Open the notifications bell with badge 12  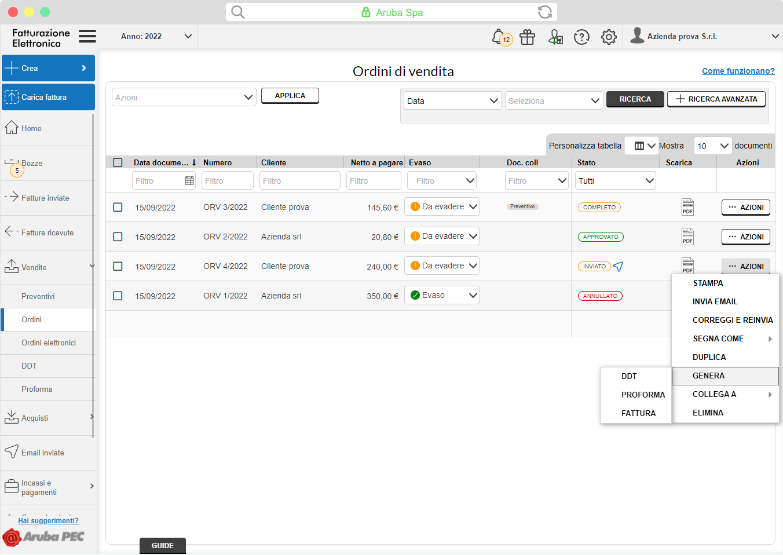[x=501, y=37]
